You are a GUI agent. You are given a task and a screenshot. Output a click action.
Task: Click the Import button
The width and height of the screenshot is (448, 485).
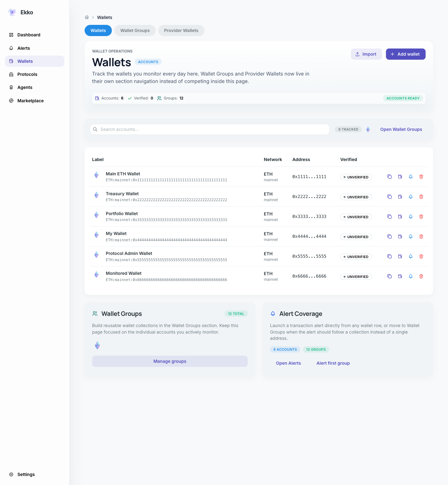tap(366, 54)
